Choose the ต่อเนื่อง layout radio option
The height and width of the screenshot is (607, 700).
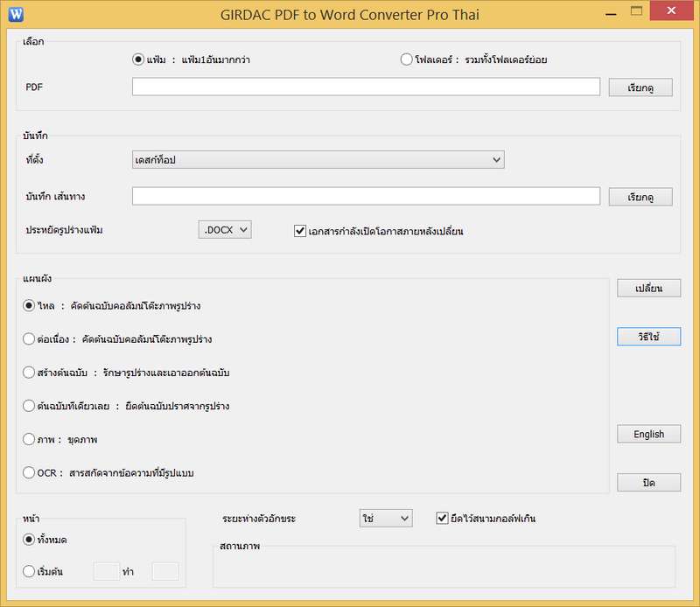[x=29, y=338]
